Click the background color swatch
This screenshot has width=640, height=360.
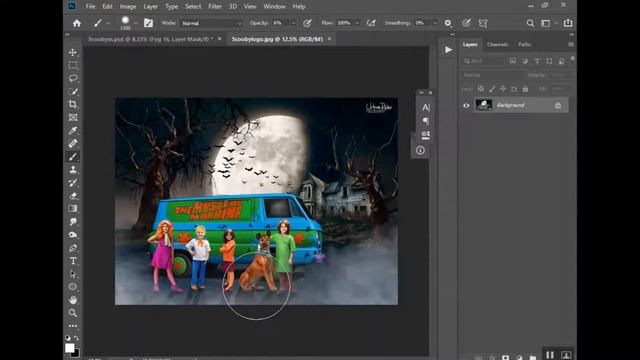(x=76, y=353)
